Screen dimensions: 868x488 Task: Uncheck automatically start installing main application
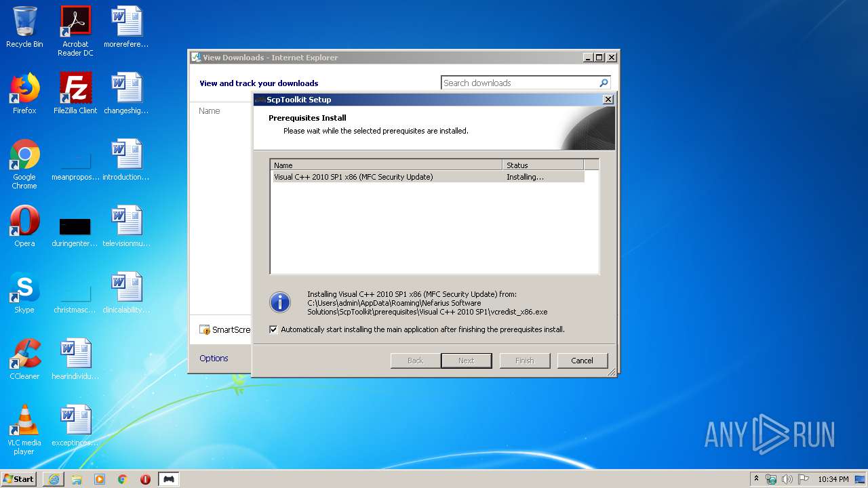point(273,329)
